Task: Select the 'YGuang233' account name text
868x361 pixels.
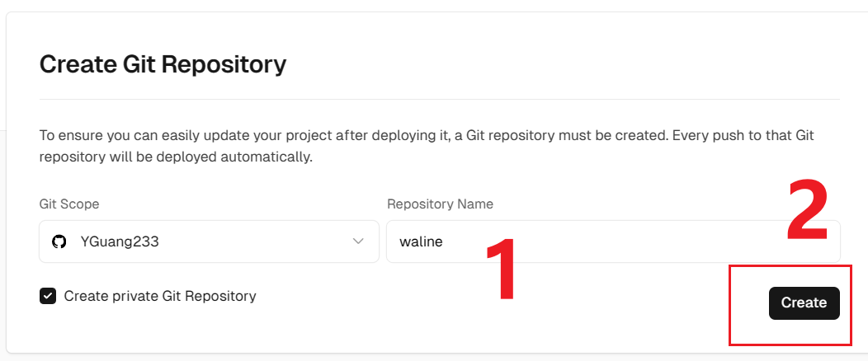Action: (119, 241)
